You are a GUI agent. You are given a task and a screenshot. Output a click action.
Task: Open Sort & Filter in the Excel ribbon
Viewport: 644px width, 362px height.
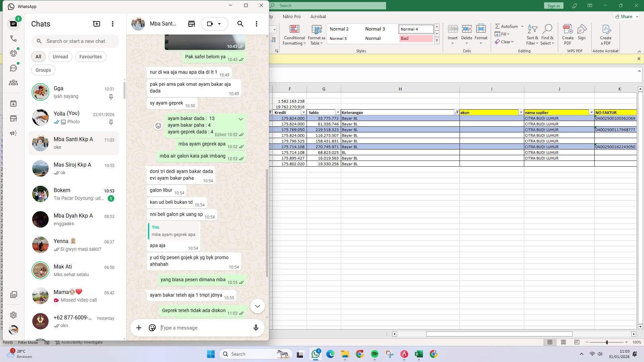coord(533,35)
